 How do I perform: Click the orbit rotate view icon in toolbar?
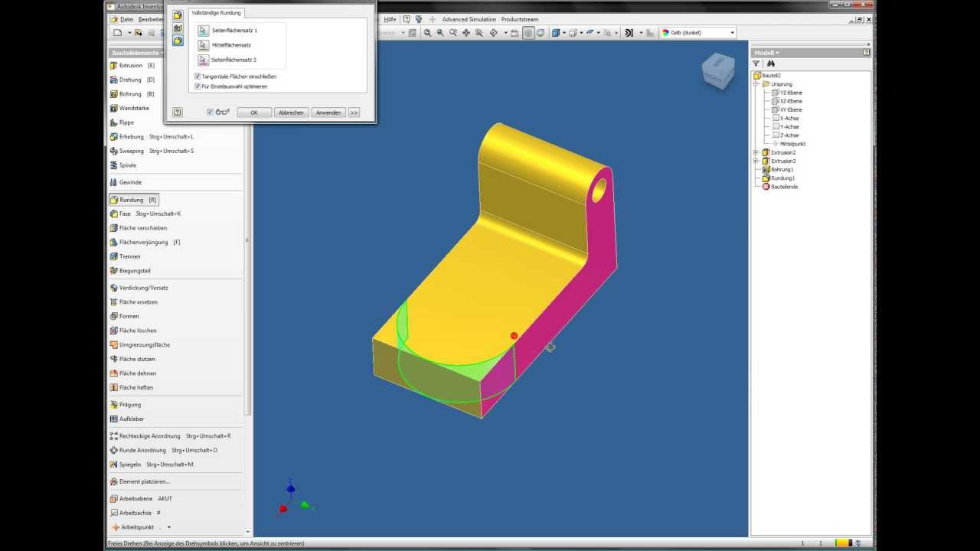point(494,33)
